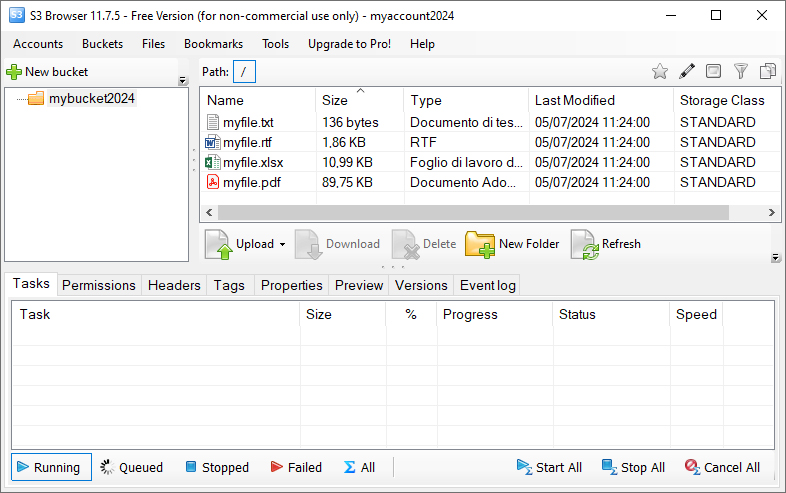The width and height of the screenshot is (786, 493).
Task: Switch to the Tasks tab
Action: [31, 283]
